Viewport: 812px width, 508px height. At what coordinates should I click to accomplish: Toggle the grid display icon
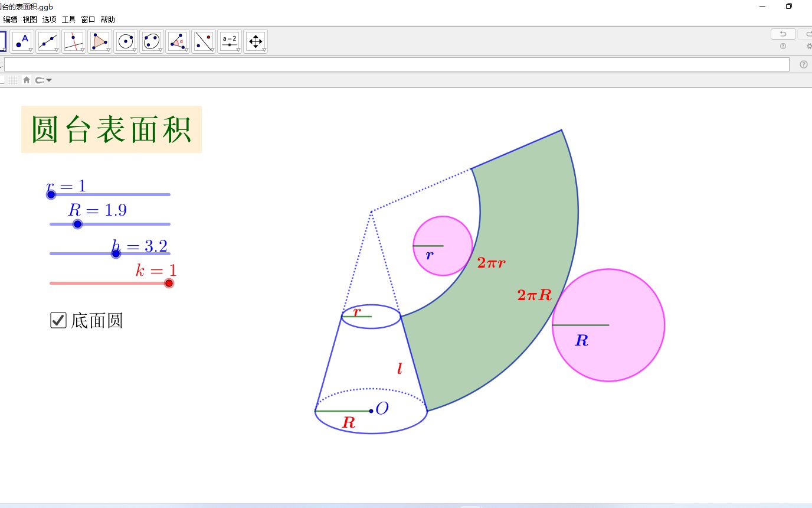[x=13, y=80]
